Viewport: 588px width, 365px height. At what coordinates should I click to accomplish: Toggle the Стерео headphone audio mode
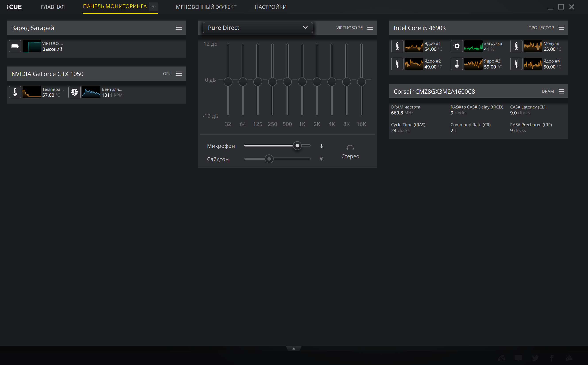[350, 152]
